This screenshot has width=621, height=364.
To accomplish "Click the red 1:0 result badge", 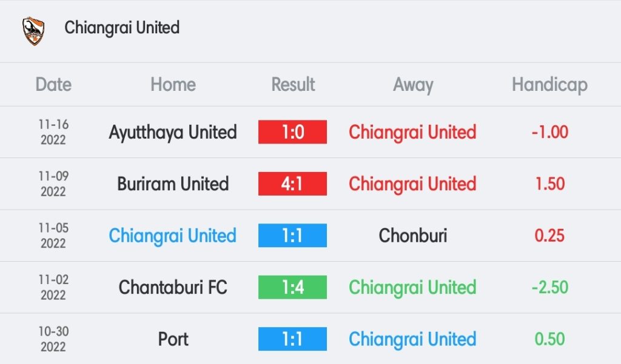I will click(293, 132).
